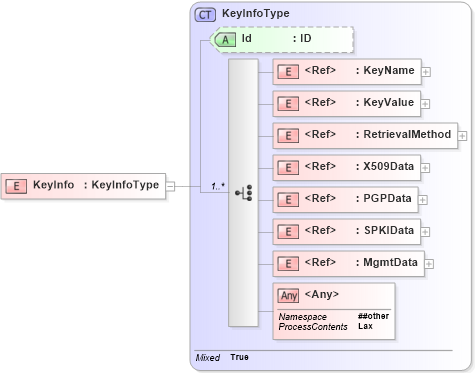Select the KeyName label text
The height and width of the screenshot is (373, 475).
tap(389, 70)
